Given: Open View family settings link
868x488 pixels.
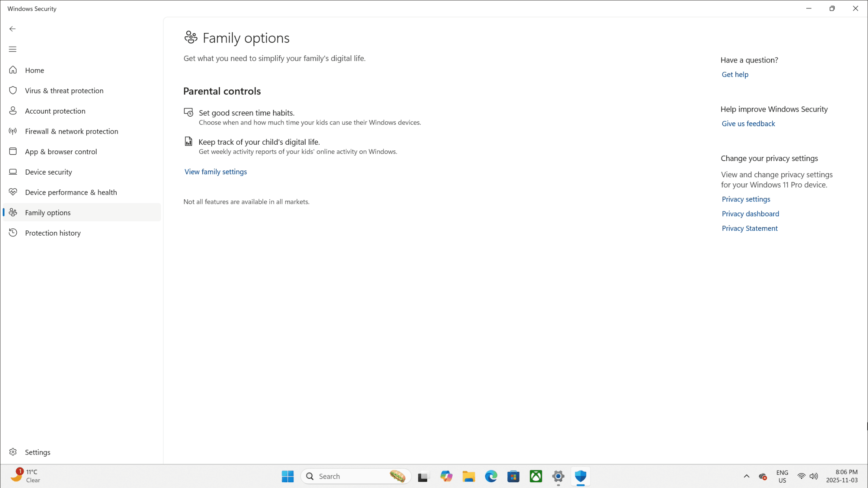Looking at the screenshot, I should 215,172.
